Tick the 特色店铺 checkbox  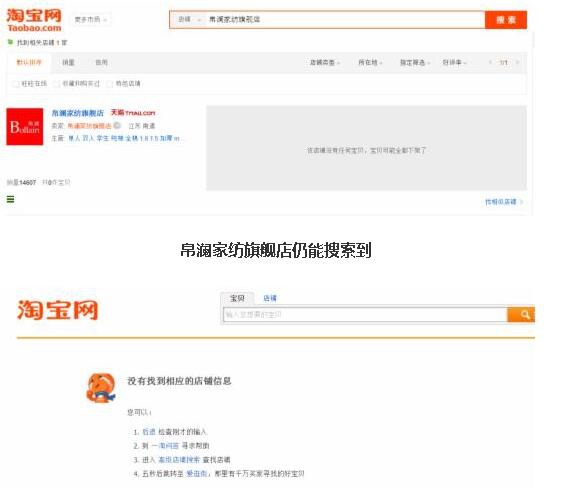coord(109,84)
